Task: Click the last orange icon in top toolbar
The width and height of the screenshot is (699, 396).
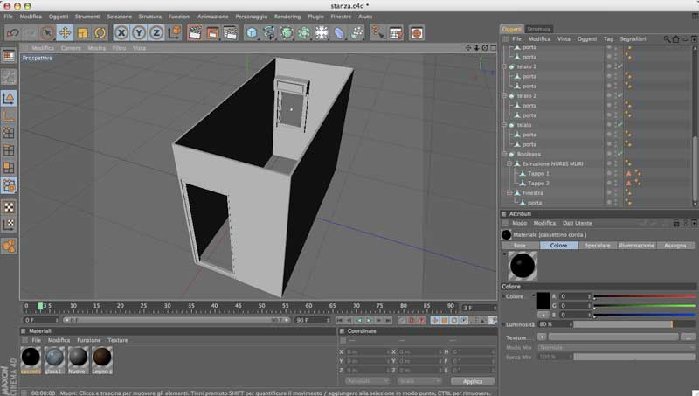Action: pyautogui.click(x=416, y=33)
